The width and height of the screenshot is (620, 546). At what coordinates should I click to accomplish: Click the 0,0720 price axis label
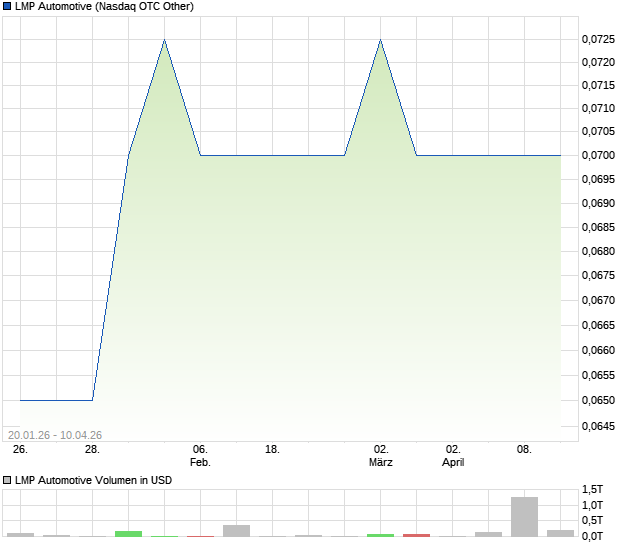click(598, 62)
